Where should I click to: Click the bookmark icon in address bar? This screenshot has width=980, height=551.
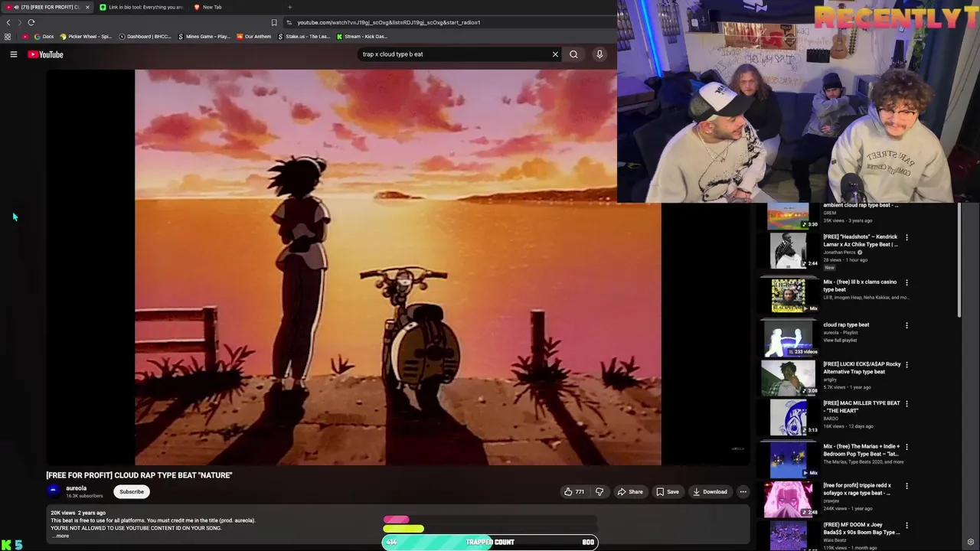(274, 22)
